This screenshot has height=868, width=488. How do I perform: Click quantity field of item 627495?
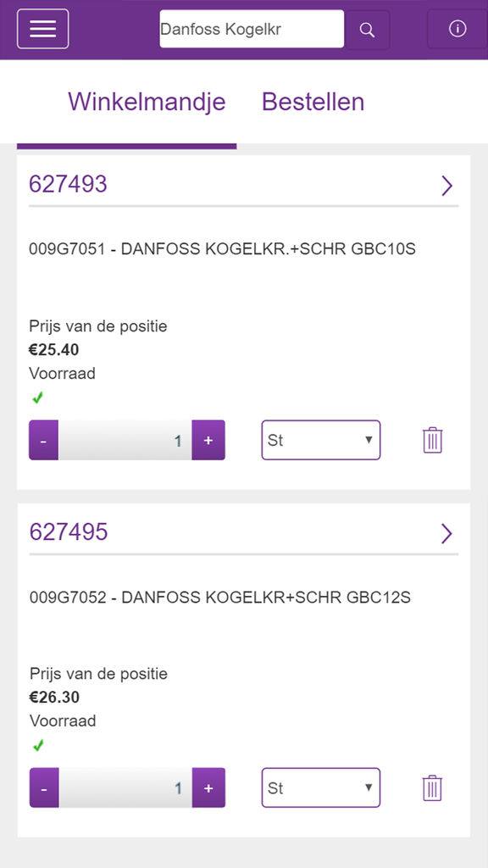(125, 787)
